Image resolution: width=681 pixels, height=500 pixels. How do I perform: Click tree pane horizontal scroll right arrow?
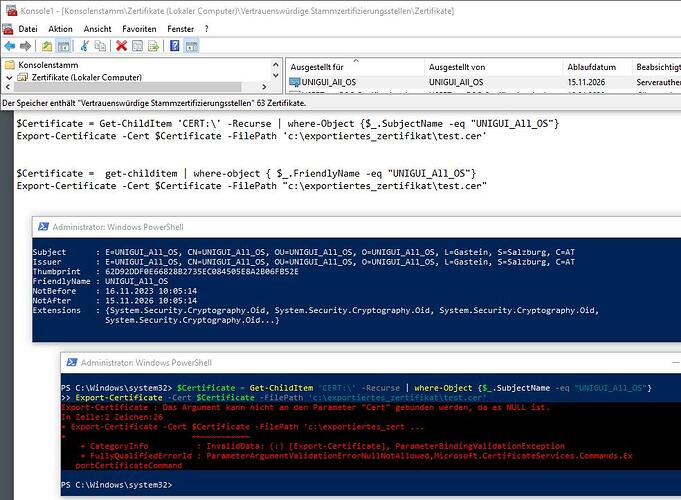[x=264, y=87]
